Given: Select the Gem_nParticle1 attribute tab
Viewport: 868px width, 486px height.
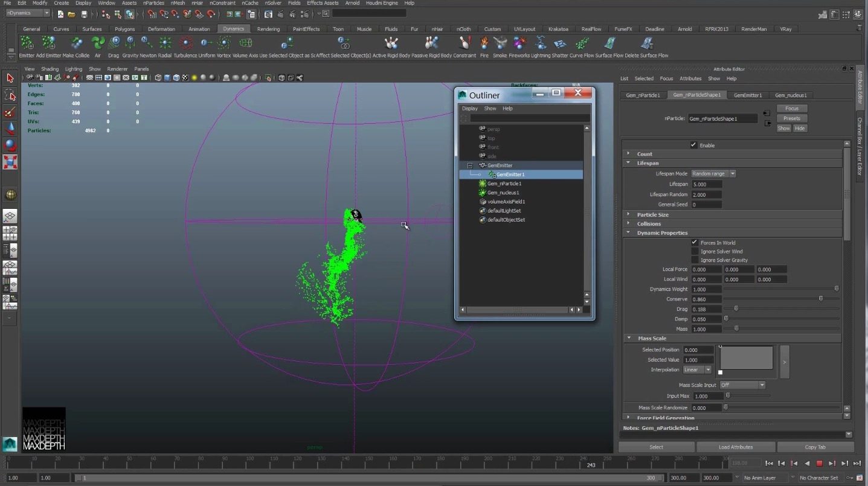Looking at the screenshot, I should [x=643, y=95].
